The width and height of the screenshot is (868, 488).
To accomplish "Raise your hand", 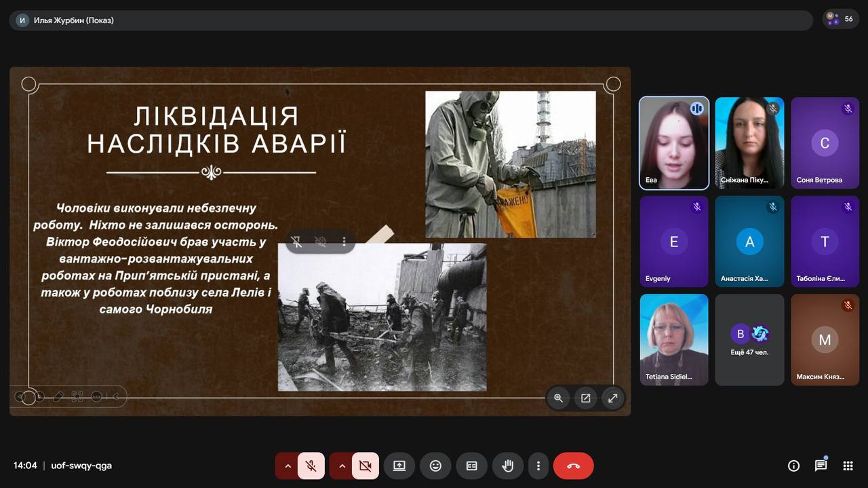I will 507,466.
